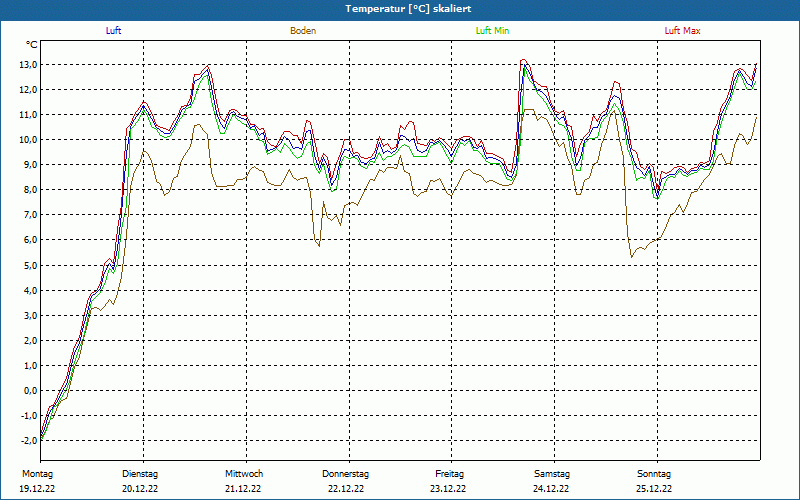Click the 3,0 y-axis value
Viewport: 800px width, 500px height.
[x=30, y=315]
